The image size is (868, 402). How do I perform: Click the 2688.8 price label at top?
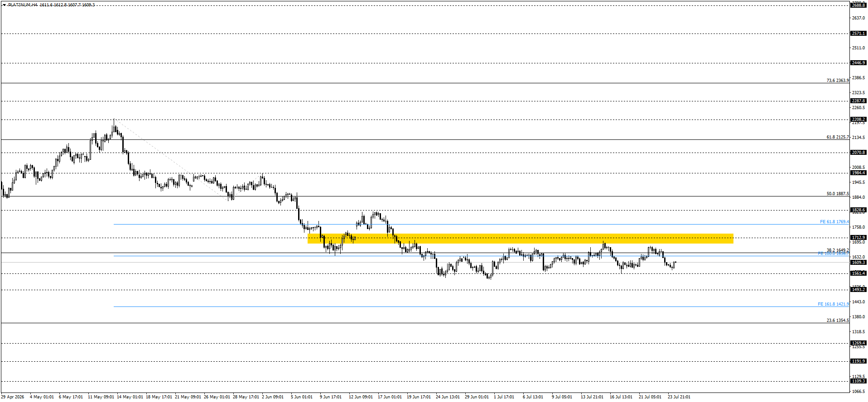click(858, 5)
